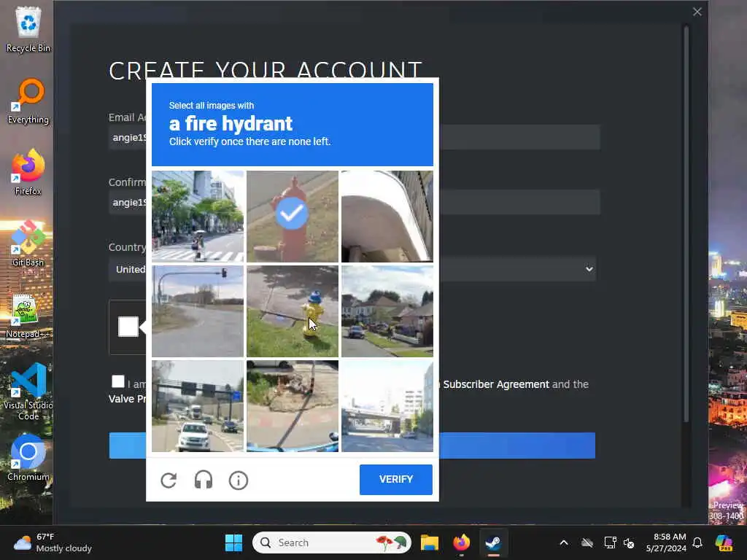Switch to the audio challenge headphones icon
The width and height of the screenshot is (747, 560).
coord(204,480)
